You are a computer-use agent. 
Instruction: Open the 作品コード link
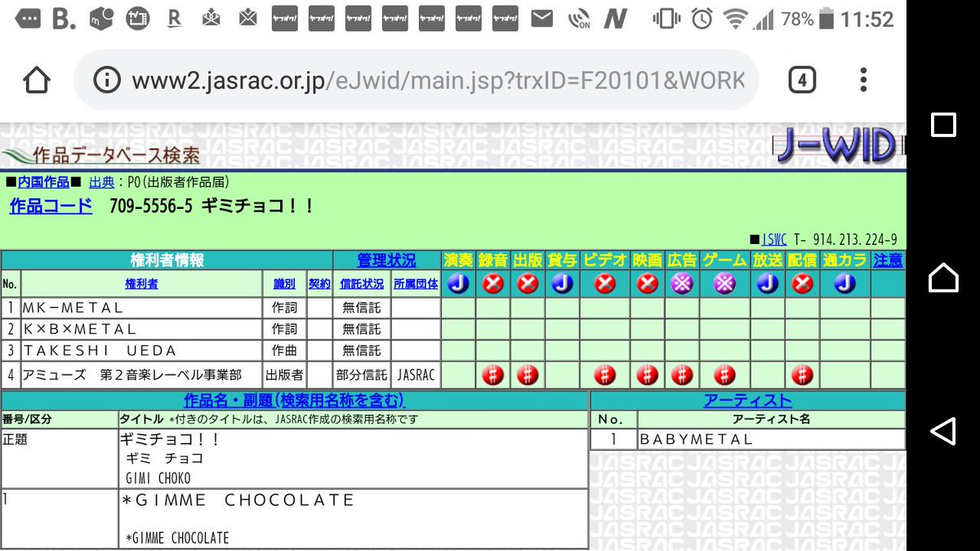51,206
